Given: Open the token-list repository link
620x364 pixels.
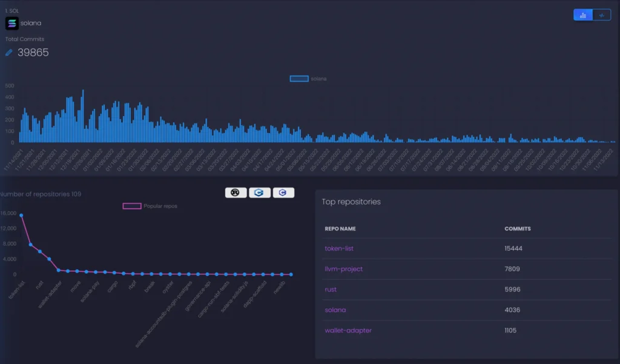Looking at the screenshot, I should 338,249.
